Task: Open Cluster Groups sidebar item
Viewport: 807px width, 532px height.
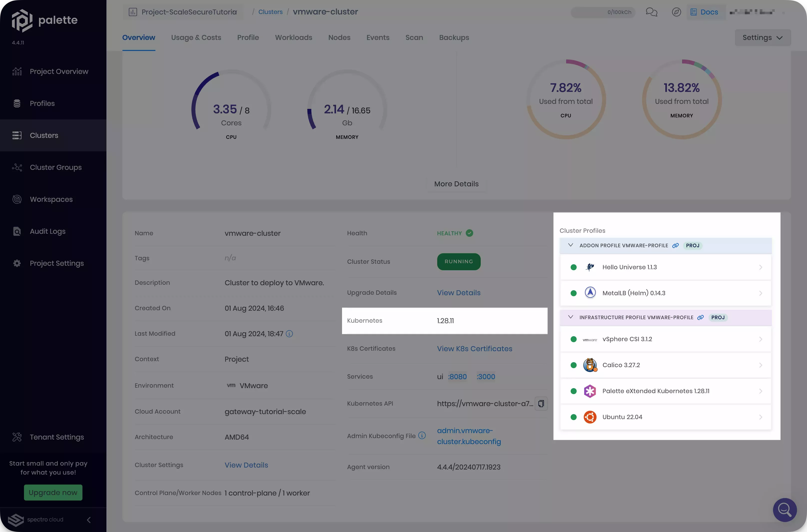Action: tap(53, 167)
